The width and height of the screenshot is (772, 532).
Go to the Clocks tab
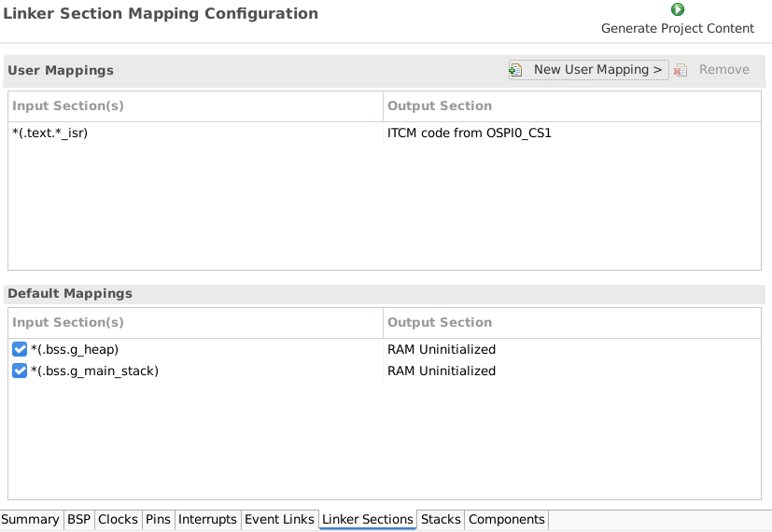[x=118, y=520]
